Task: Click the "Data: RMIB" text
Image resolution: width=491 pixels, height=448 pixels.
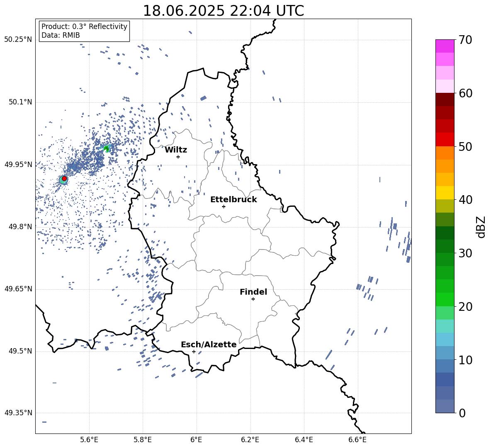Action: 61,35
